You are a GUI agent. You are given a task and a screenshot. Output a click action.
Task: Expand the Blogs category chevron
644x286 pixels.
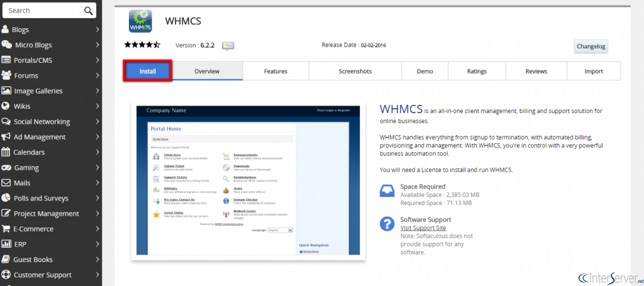[97, 30]
